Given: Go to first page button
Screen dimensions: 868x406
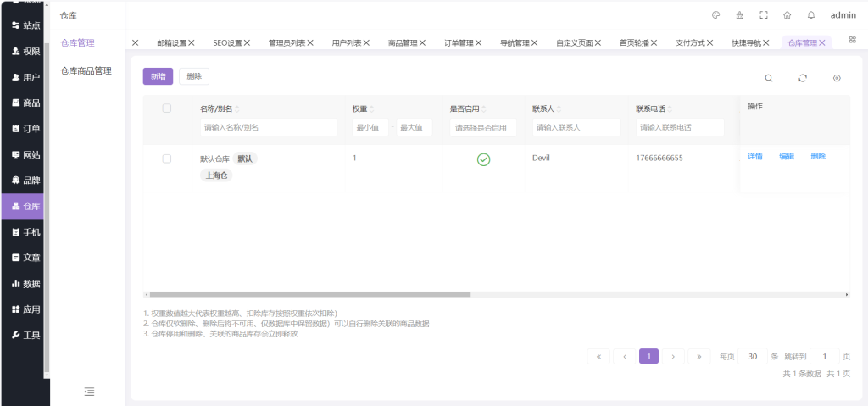Looking at the screenshot, I should click(598, 356).
